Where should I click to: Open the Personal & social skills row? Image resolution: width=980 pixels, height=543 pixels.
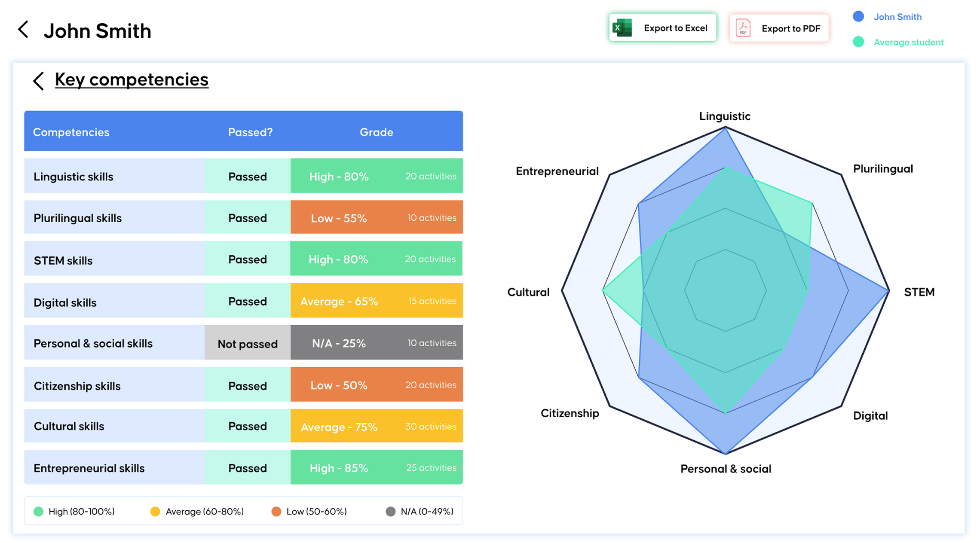pyautogui.click(x=243, y=342)
